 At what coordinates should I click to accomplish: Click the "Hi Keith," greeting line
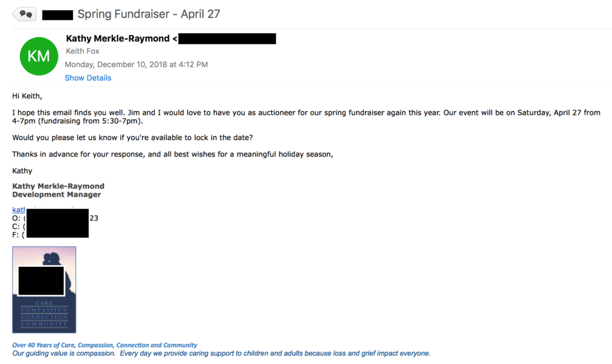point(28,95)
